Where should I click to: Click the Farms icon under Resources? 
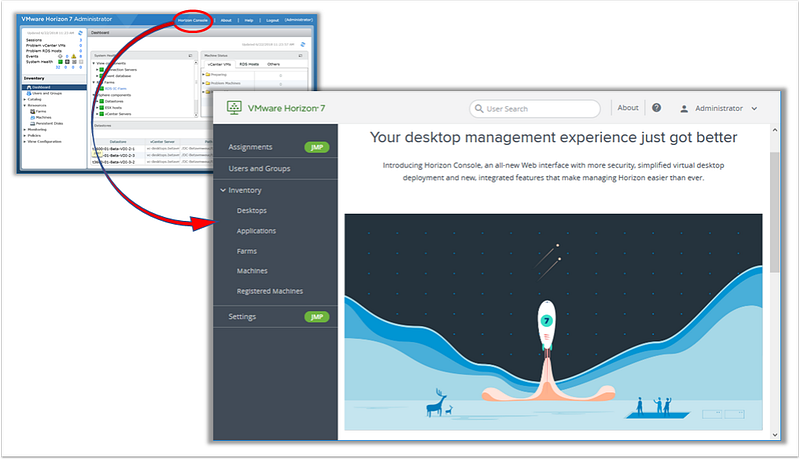tap(33, 111)
